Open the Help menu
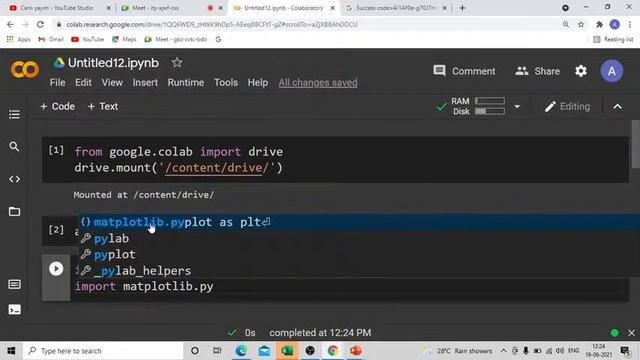Image resolution: width=640 pixels, height=360 pixels. tap(258, 82)
